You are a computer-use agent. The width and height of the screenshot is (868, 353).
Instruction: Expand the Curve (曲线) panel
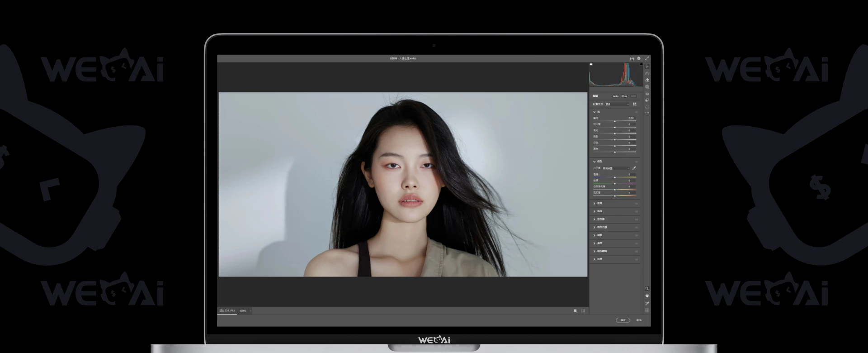[x=594, y=211]
